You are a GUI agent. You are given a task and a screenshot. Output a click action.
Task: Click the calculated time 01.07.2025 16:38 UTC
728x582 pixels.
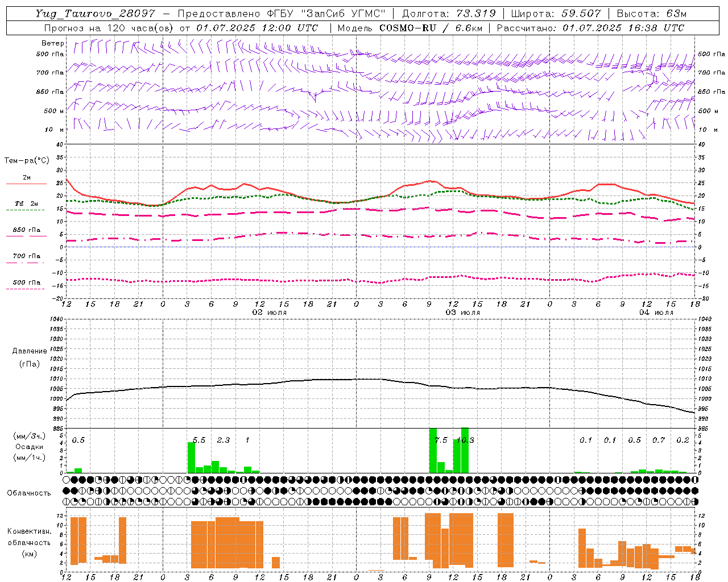tap(623, 28)
